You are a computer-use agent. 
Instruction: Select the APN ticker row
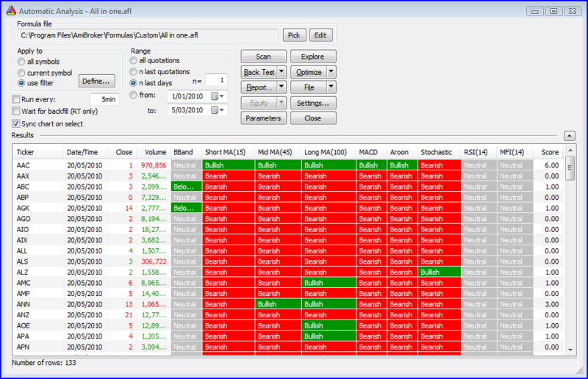[288, 347]
